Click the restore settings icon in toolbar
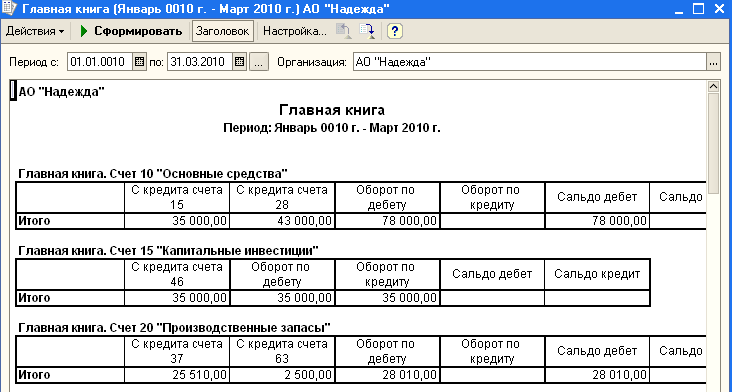 coord(344,31)
